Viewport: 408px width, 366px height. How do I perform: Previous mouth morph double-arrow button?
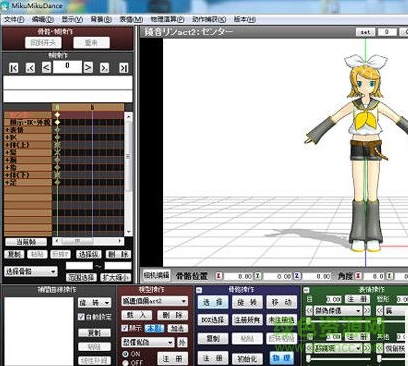tap(380, 311)
